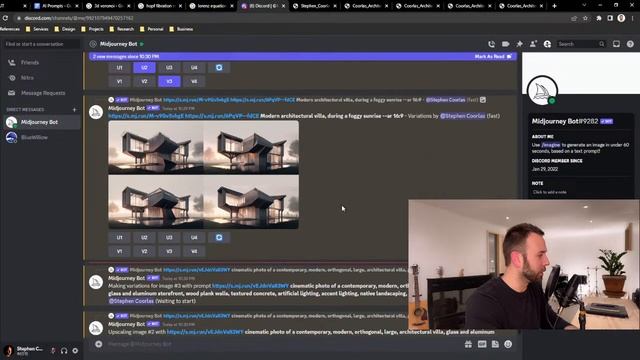This screenshot has width=640, height=360.
Task: Open the Discord help icon
Action: [x=630, y=44]
